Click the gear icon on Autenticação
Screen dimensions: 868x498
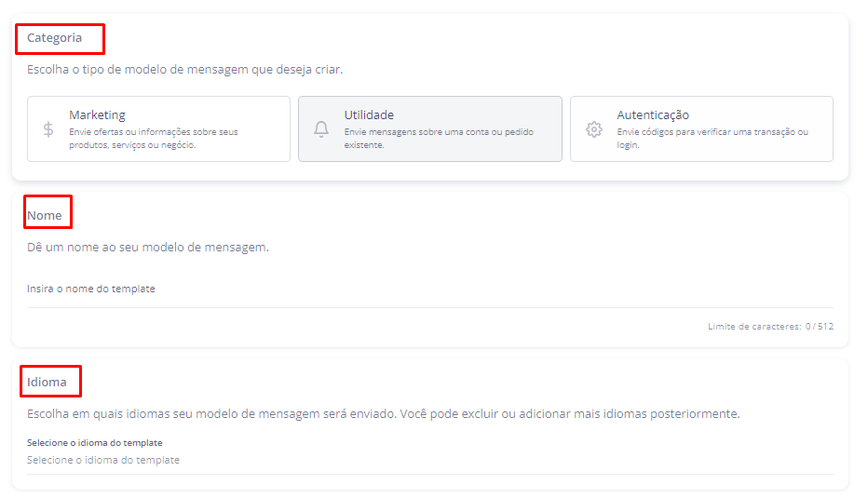tap(594, 129)
